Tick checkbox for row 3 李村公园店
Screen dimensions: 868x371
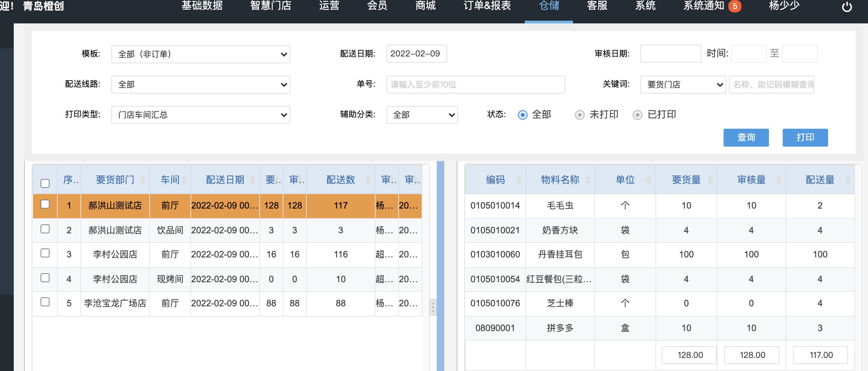[x=45, y=253]
